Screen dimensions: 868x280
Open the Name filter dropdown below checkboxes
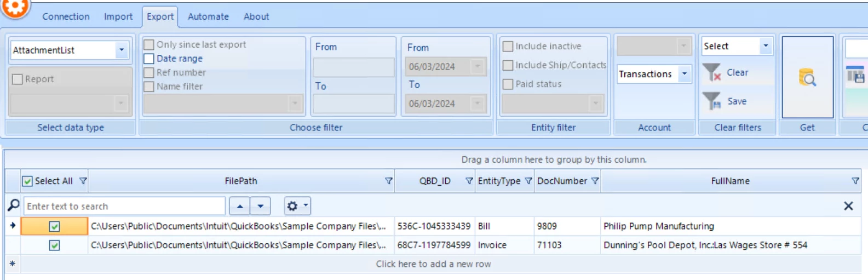pyautogui.click(x=295, y=102)
